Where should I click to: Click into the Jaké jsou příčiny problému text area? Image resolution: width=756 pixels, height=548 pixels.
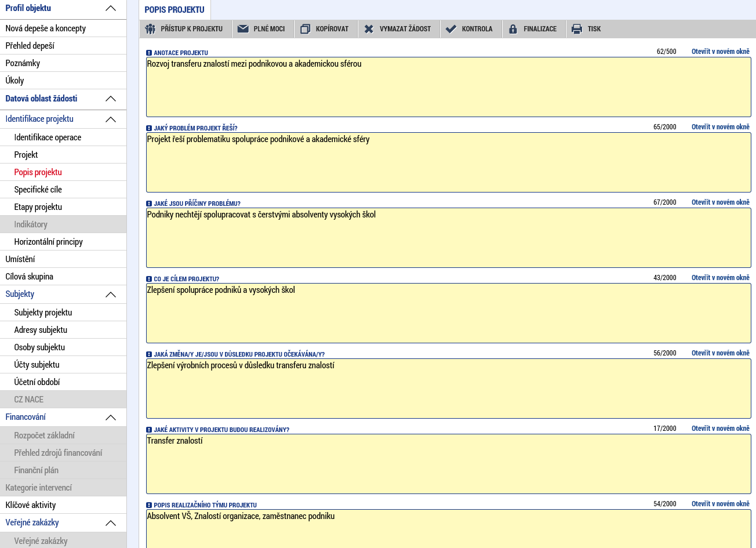tap(449, 238)
